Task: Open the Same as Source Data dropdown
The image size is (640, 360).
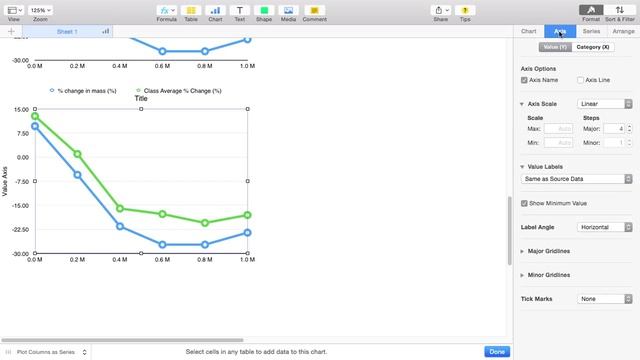Action: [577, 179]
